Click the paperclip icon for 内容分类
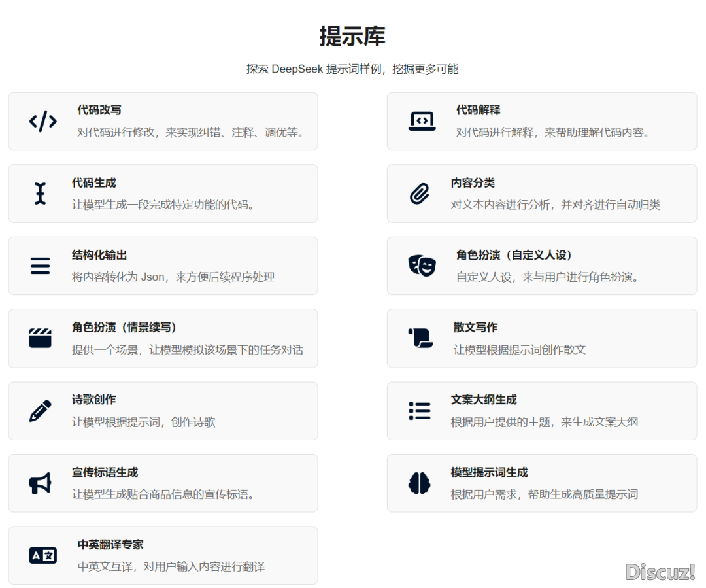 point(419,194)
